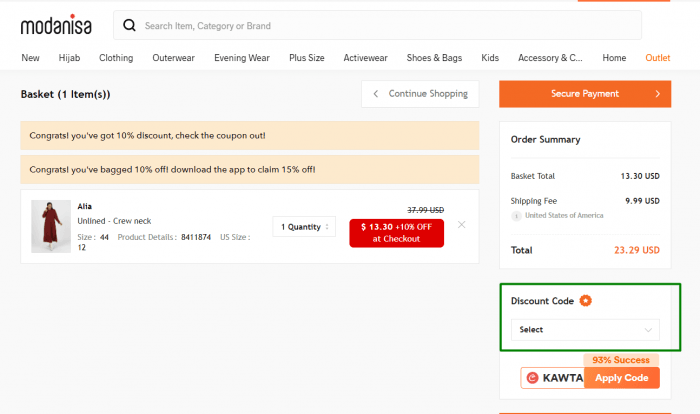Click the United States of America shipping text
The image size is (700, 414).
click(564, 215)
